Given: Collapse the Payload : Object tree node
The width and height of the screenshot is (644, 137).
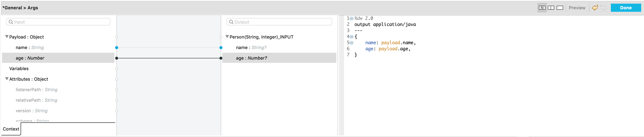Looking at the screenshot, I should click(7, 37).
